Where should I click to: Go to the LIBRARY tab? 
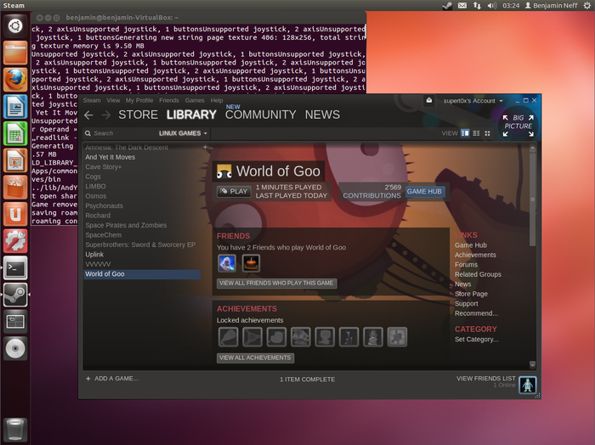pyautogui.click(x=191, y=115)
